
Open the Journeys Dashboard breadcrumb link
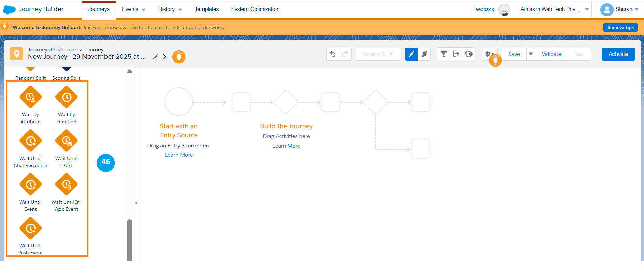click(53, 50)
